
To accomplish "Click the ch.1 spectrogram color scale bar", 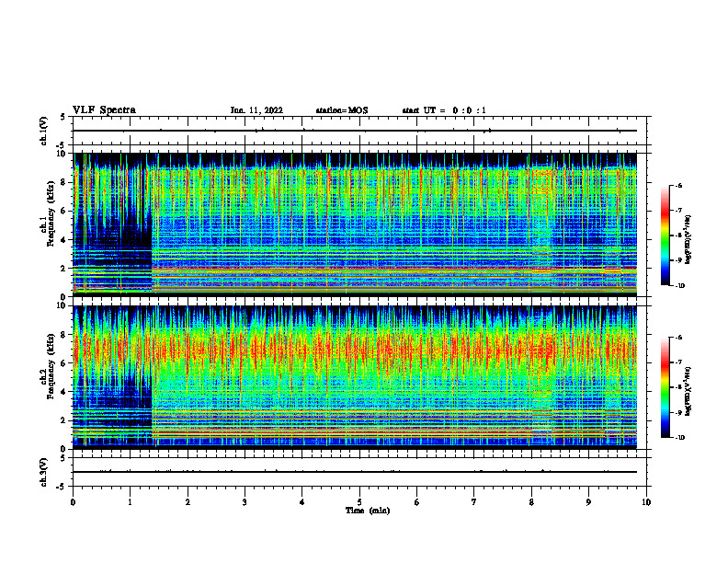I will click(x=665, y=236).
